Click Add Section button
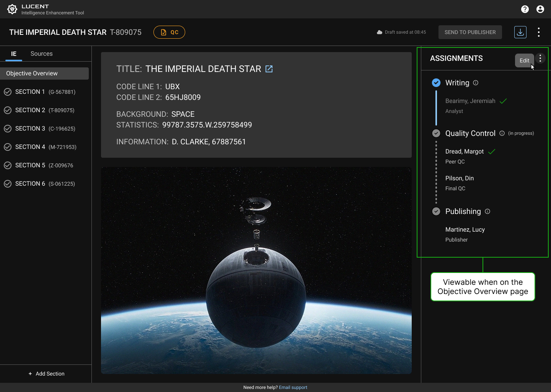The image size is (551, 392). [x=46, y=374]
